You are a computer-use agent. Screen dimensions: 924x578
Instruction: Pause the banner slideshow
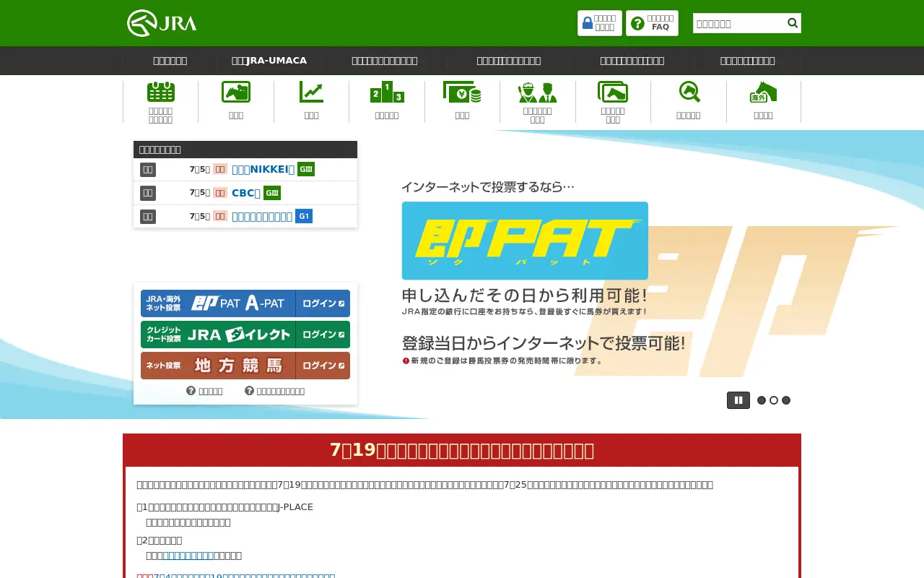click(x=738, y=400)
